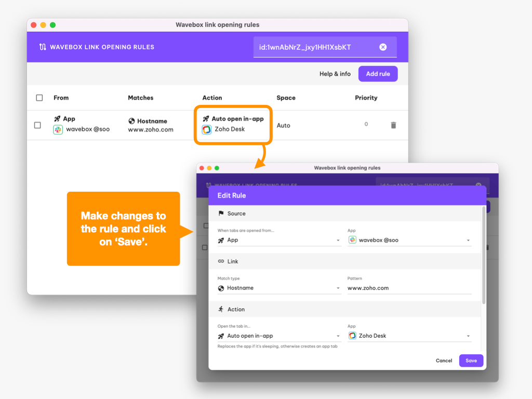The image size is (532, 399).
Task: Click 'Zoho Desk' text in the Action column
Action: tap(230, 129)
